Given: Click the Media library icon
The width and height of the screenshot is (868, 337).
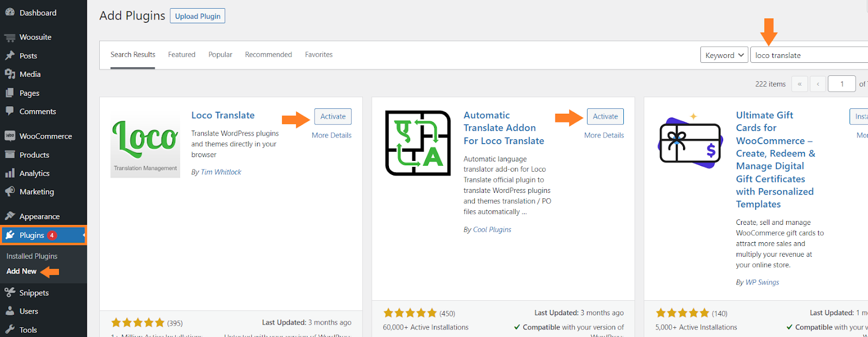Looking at the screenshot, I should tap(10, 74).
